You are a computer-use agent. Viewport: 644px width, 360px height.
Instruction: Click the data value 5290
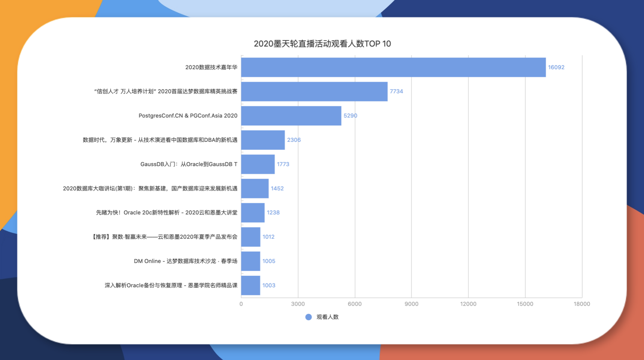350,116
